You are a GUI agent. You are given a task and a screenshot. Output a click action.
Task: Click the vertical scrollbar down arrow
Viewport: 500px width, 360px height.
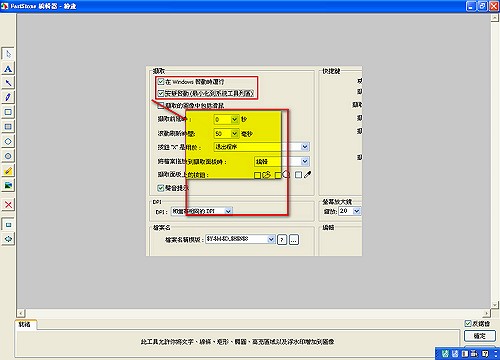[x=495, y=305]
